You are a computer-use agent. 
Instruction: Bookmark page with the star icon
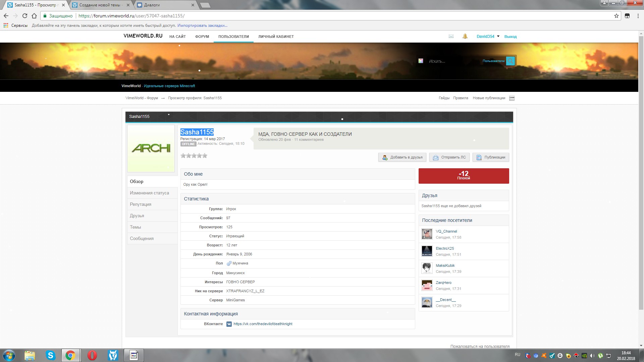tap(616, 16)
